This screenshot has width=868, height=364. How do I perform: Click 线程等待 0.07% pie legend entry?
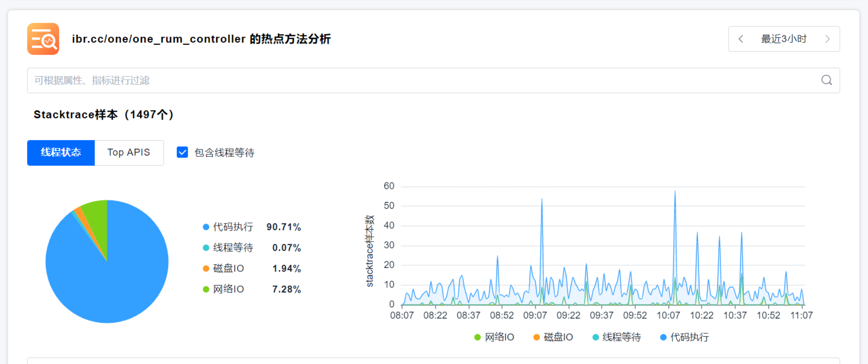point(252,248)
